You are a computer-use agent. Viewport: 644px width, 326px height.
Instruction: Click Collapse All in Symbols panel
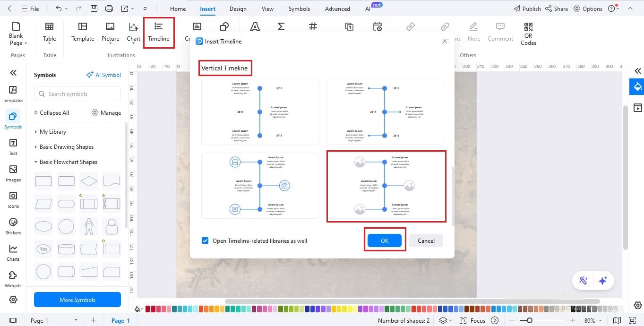pos(51,112)
